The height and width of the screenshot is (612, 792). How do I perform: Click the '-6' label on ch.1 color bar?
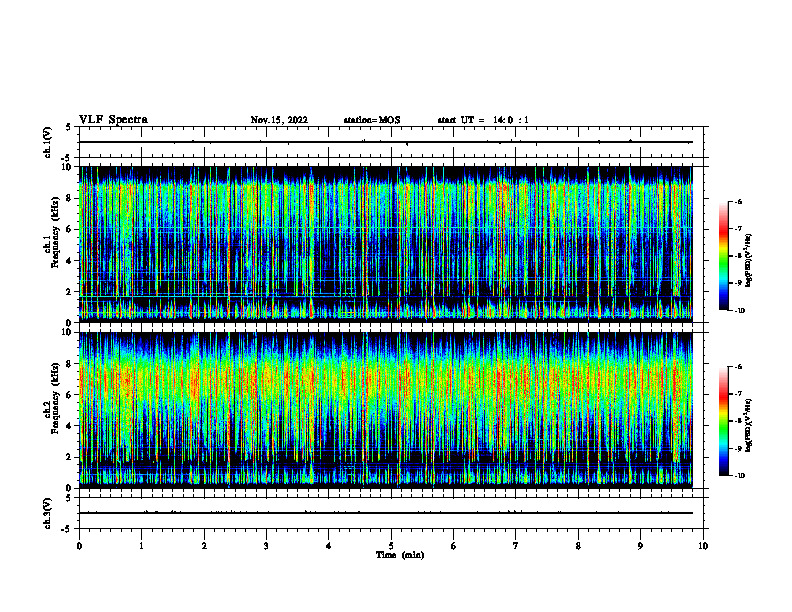[738, 201]
